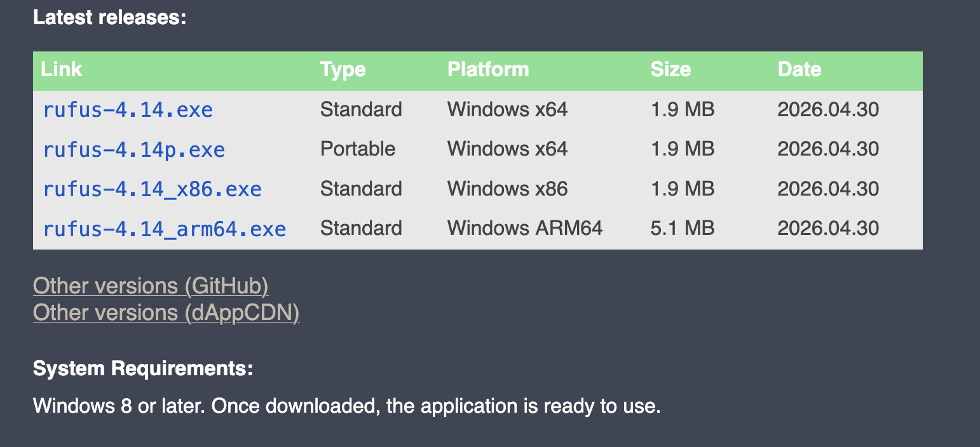The width and height of the screenshot is (980, 447).
Task: Download rufus-4.14_x86.exe
Action: pos(153,189)
